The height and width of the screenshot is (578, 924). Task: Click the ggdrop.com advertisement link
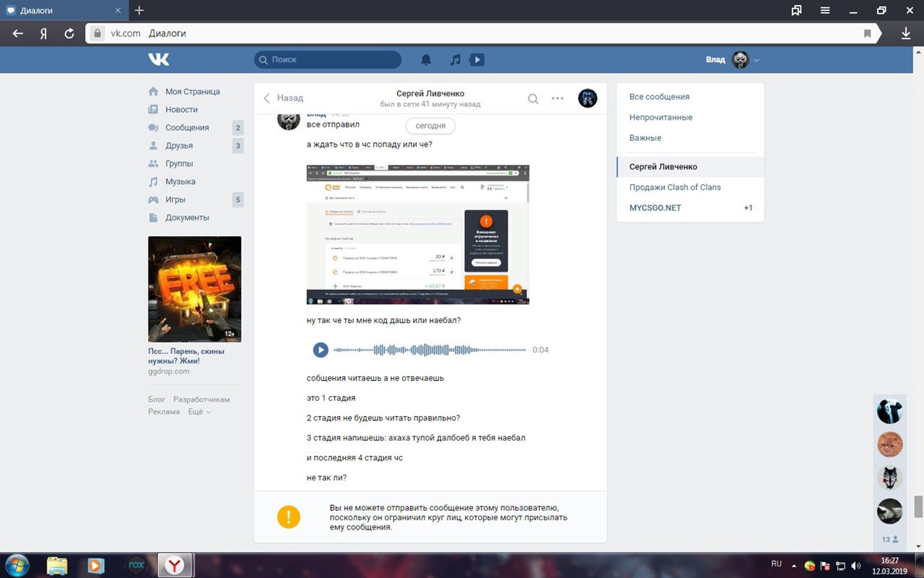169,371
